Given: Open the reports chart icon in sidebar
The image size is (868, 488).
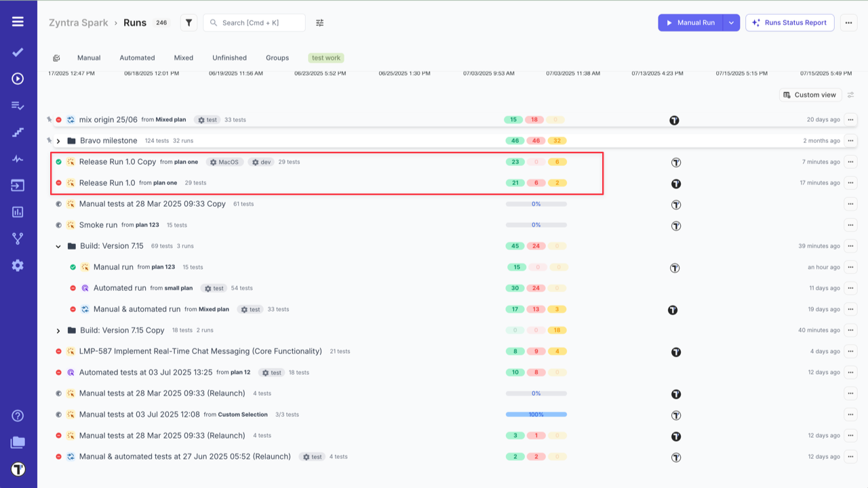Looking at the screenshot, I should 18,213.
